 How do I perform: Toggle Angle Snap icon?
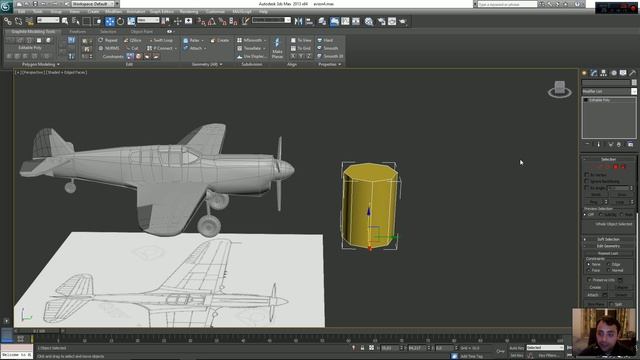click(x=211, y=21)
